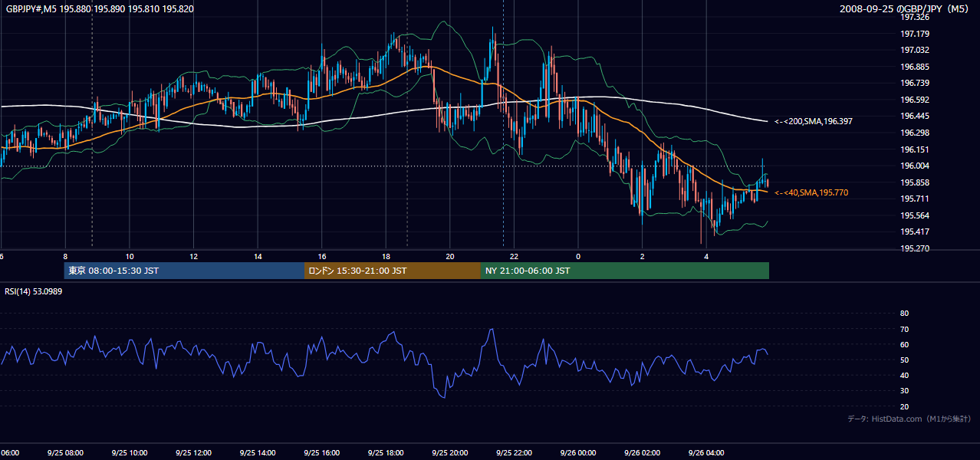980x460 pixels.
Task: Click the 195.417 price axis label
Action: point(915,232)
